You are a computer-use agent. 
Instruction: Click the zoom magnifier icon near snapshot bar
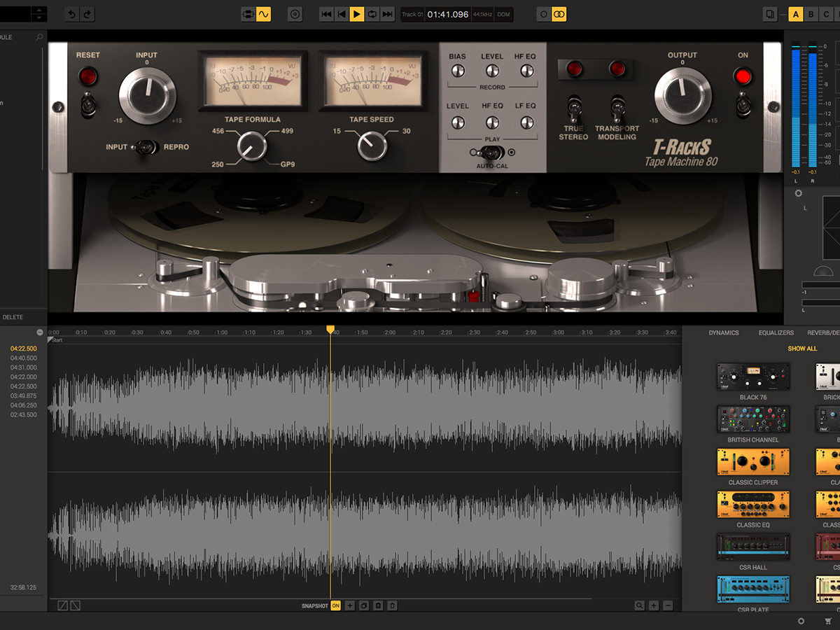(640, 605)
